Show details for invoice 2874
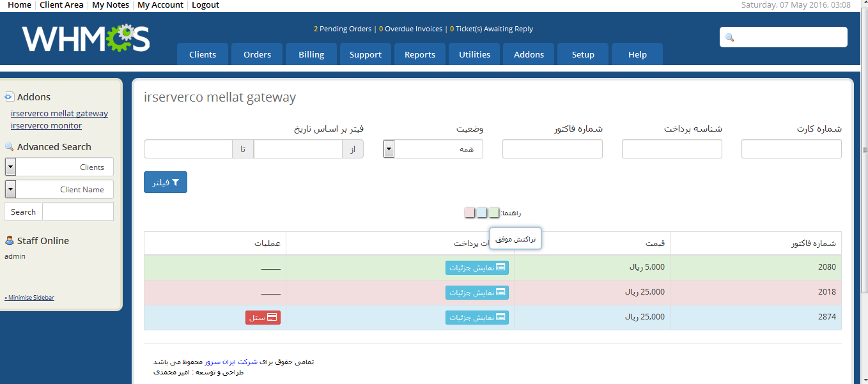 click(x=477, y=317)
